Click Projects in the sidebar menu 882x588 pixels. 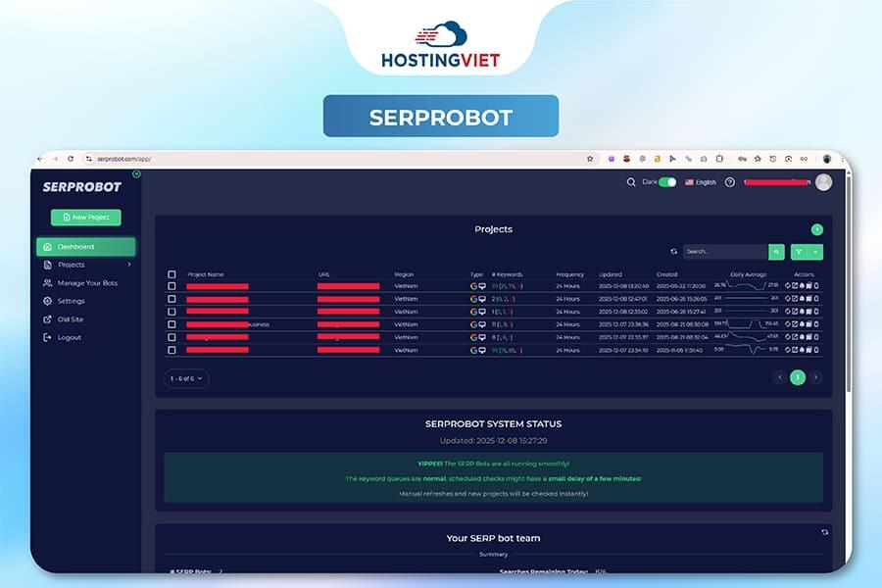[x=72, y=264]
